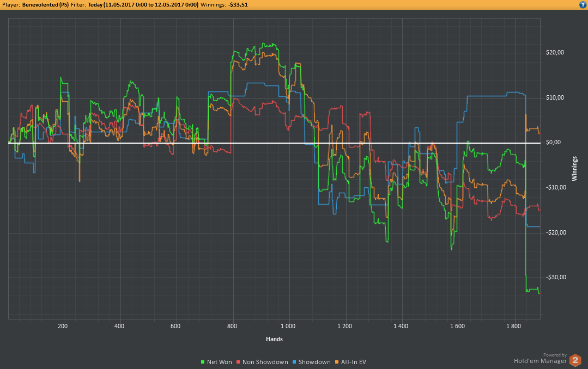Screen dimensions: 588x369
Task: Toggle the All-In EV legend label
Action: [353, 362]
